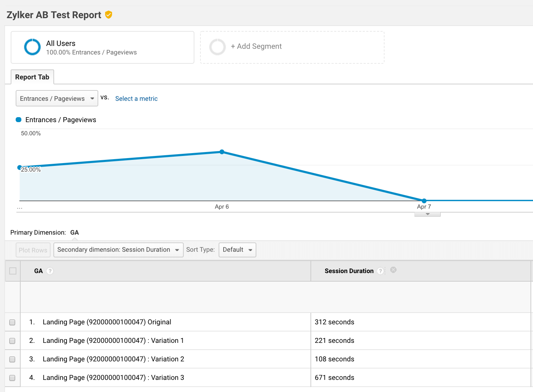Select GA as the primary dimension
Screen dimensions: 533x392
click(x=74, y=232)
